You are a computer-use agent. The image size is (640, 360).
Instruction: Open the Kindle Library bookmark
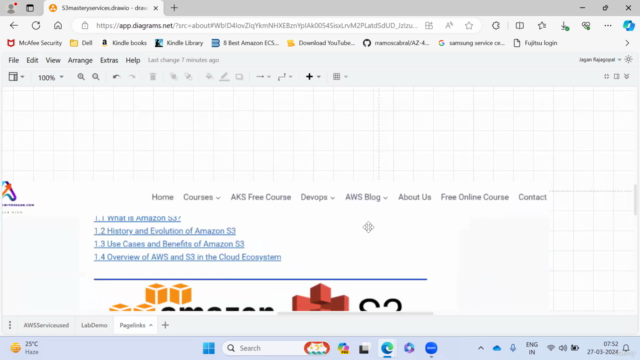pos(179,43)
